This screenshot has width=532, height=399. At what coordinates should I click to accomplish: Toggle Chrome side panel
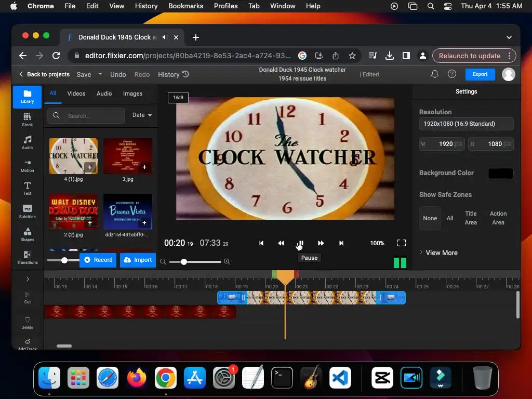(x=406, y=56)
